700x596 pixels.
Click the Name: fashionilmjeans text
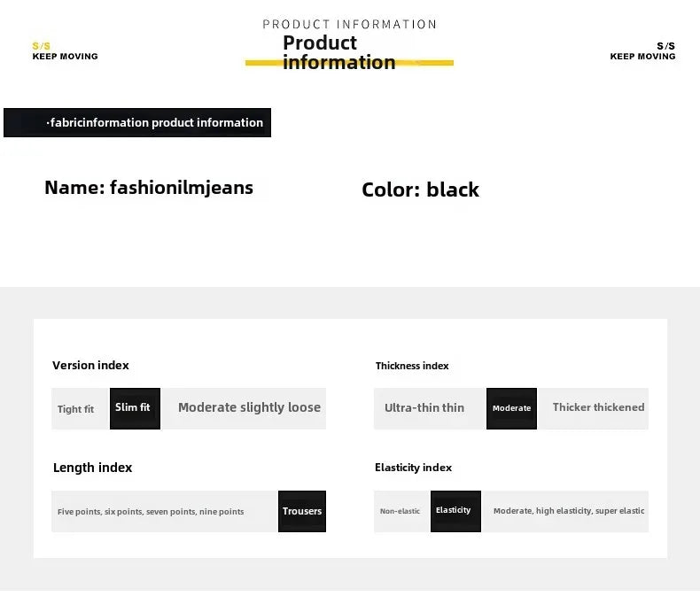[x=149, y=188]
